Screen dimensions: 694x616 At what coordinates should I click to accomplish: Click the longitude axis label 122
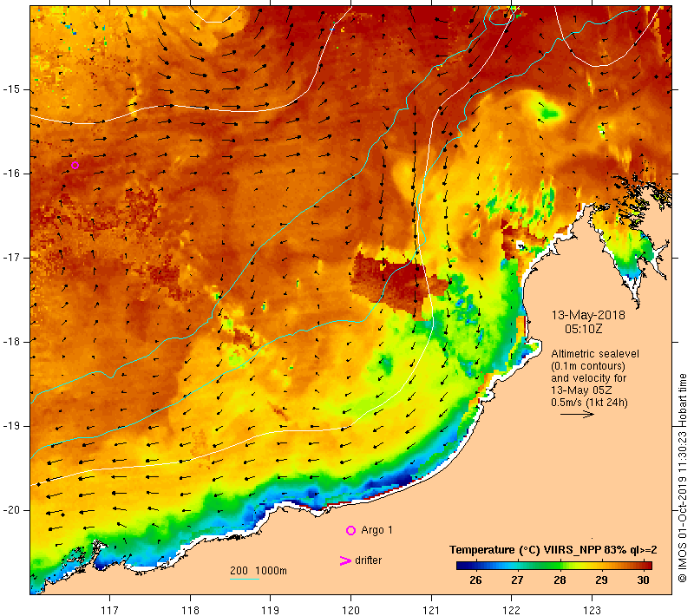(x=511, y=610)
